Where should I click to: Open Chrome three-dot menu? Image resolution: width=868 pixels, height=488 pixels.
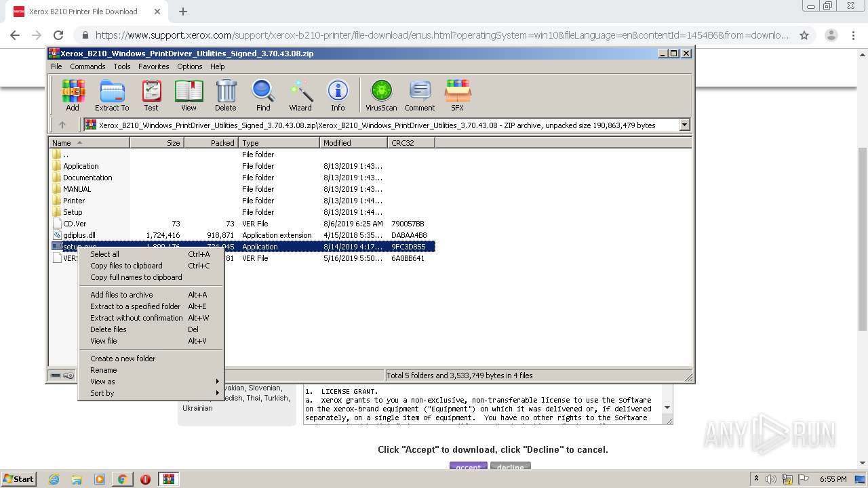pos(854,35)
